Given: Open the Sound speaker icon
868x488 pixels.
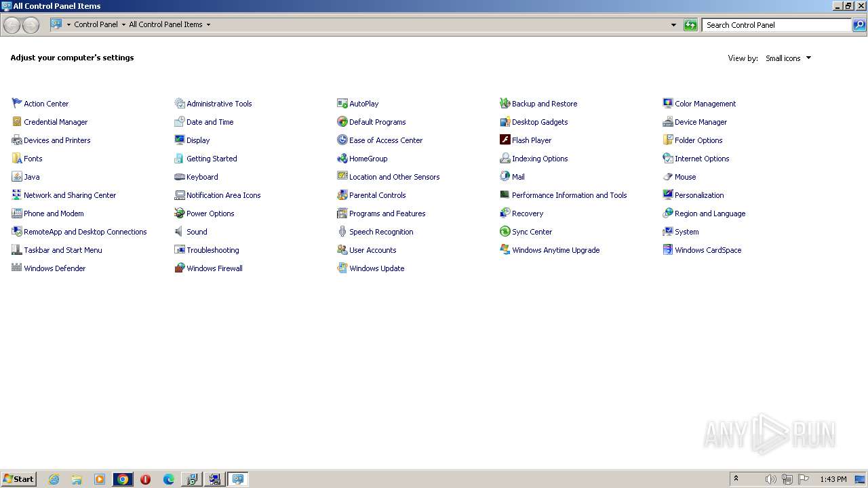Looking at the screenshot, I should [180, 231].
